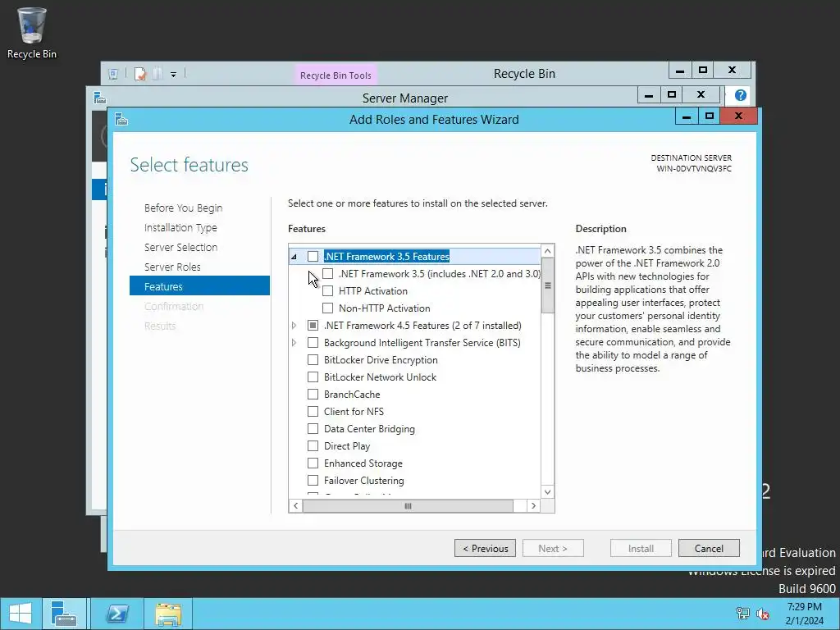Image resolution: width=840 pixels, height=630 pixels.
Task: Go to Before You Begin step
Action: (x=183, y=208)
